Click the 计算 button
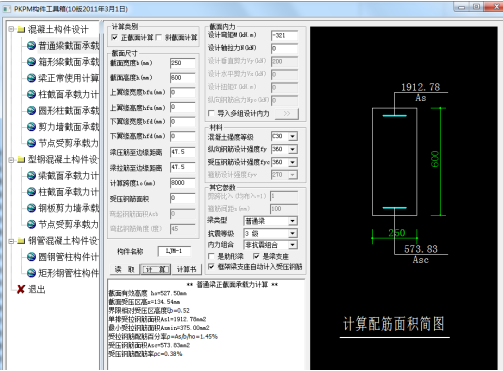Screen dimensions: 503x371 coord(155,269)
